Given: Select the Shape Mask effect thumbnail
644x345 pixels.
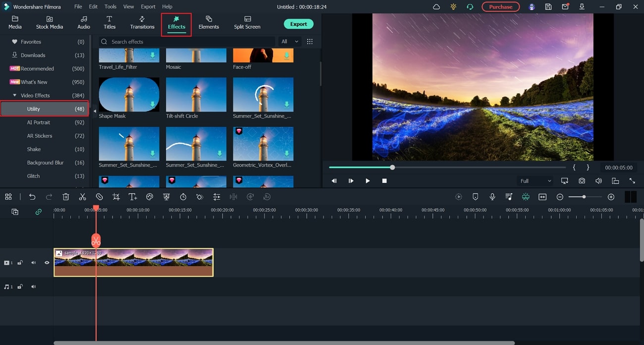Looking at the screenshot, I should pos(129,94).
